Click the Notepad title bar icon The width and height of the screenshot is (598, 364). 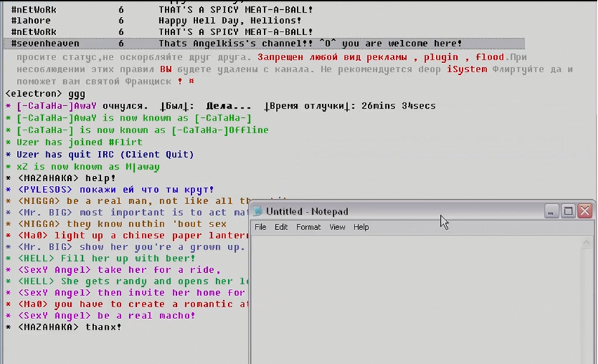point(258,211)
